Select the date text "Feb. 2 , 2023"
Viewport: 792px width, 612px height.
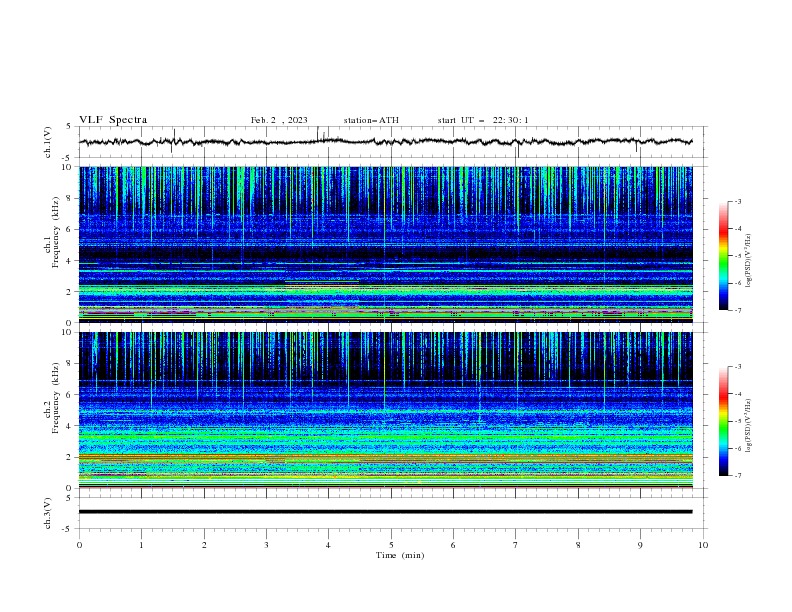click(279, 120)
